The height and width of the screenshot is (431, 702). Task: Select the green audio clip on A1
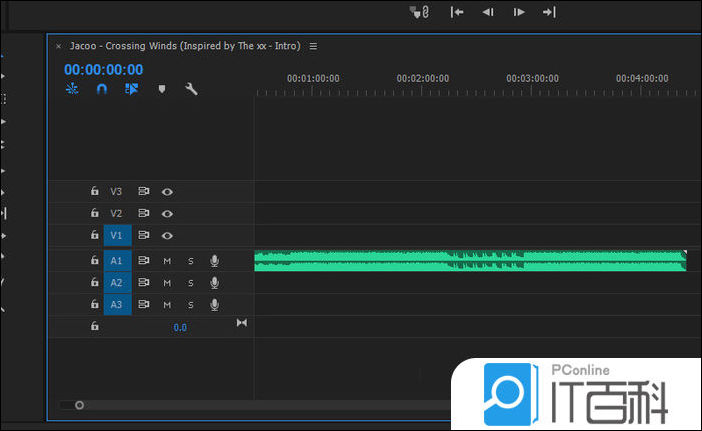[470, 261]
